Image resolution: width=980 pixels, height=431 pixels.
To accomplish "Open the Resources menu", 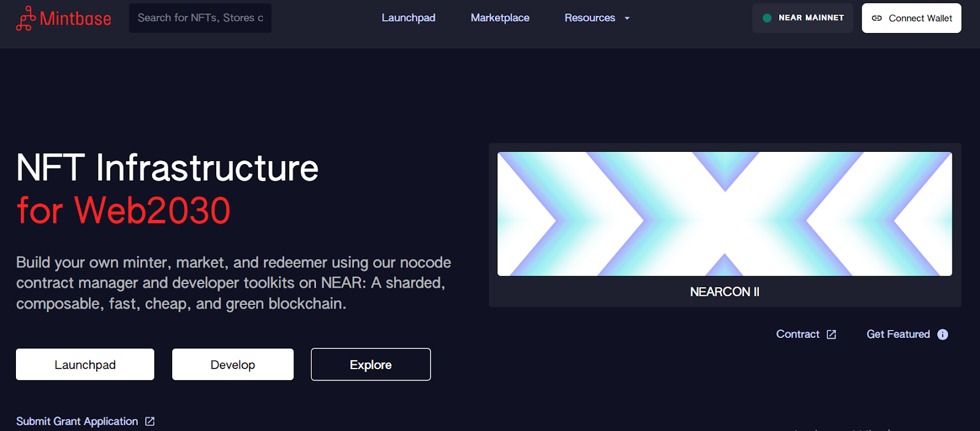I will pos(590,18).
